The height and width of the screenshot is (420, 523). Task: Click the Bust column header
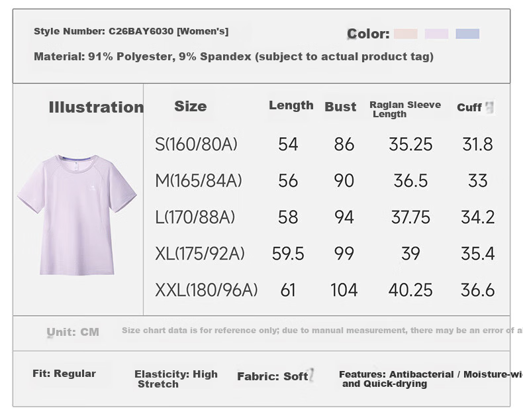tap(340, 107)
